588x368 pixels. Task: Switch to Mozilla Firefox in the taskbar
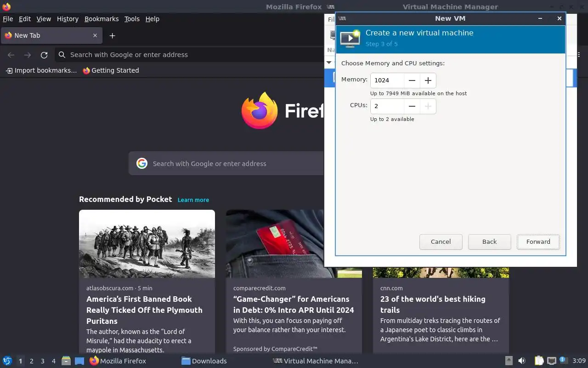(x=118, y=361)
